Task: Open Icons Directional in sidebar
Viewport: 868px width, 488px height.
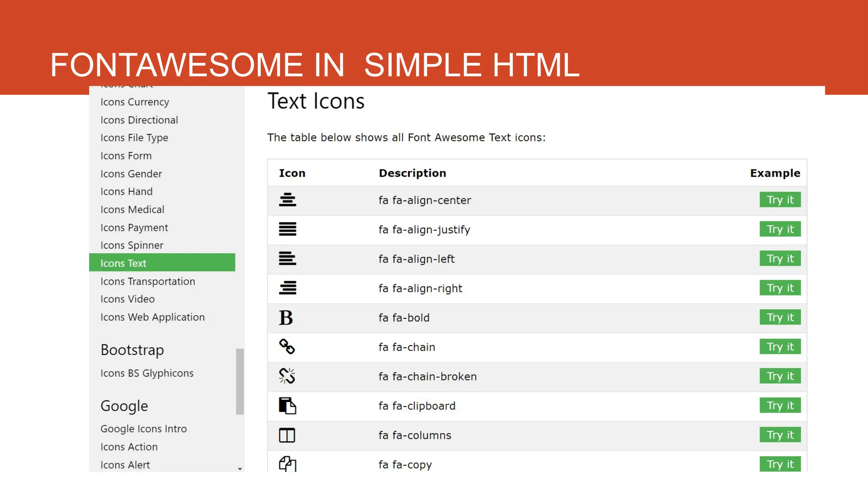Action: [x=139, y=120]
